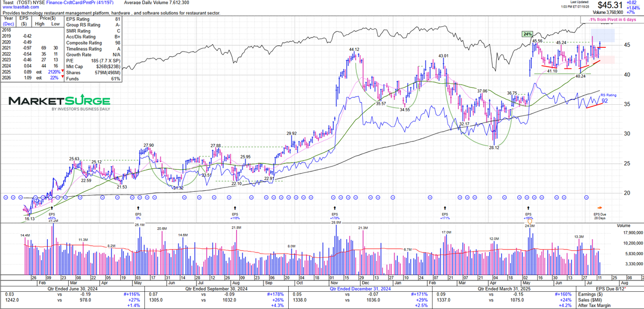
Task: Click the 43.01 price high label
Action: tap(443, 55)
